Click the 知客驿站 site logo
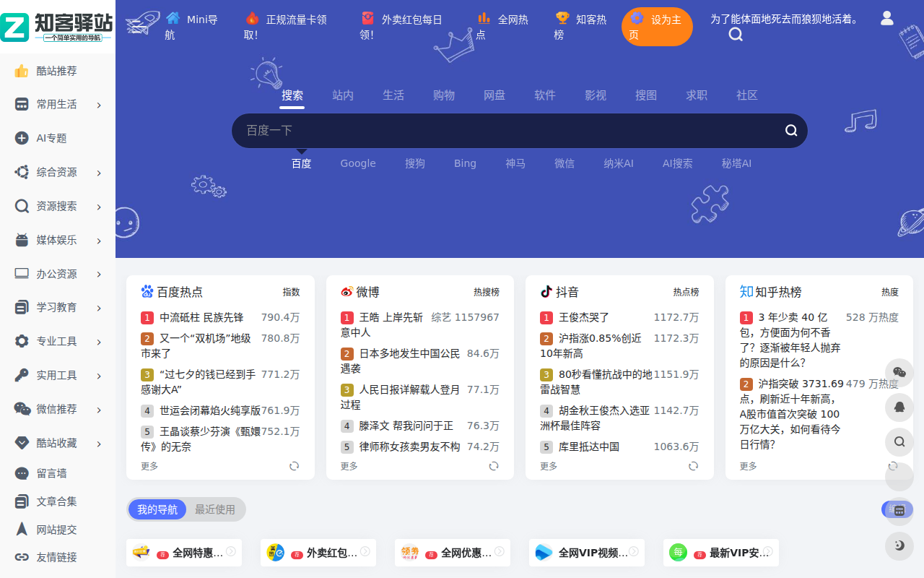This screenshot has width=924, height=578. [x=57, y=27]
